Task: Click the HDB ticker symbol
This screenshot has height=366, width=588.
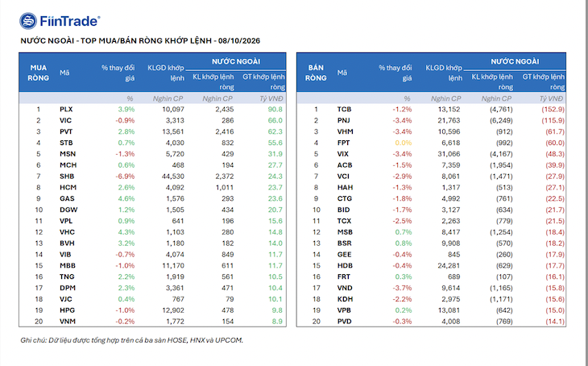Action: [345, 266]
